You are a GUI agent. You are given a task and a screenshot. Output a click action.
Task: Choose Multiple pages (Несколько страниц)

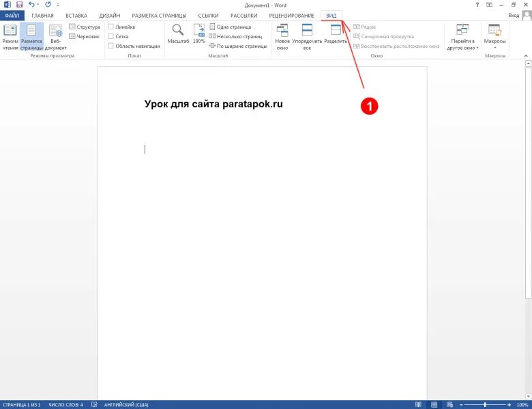tap(235, 36)
